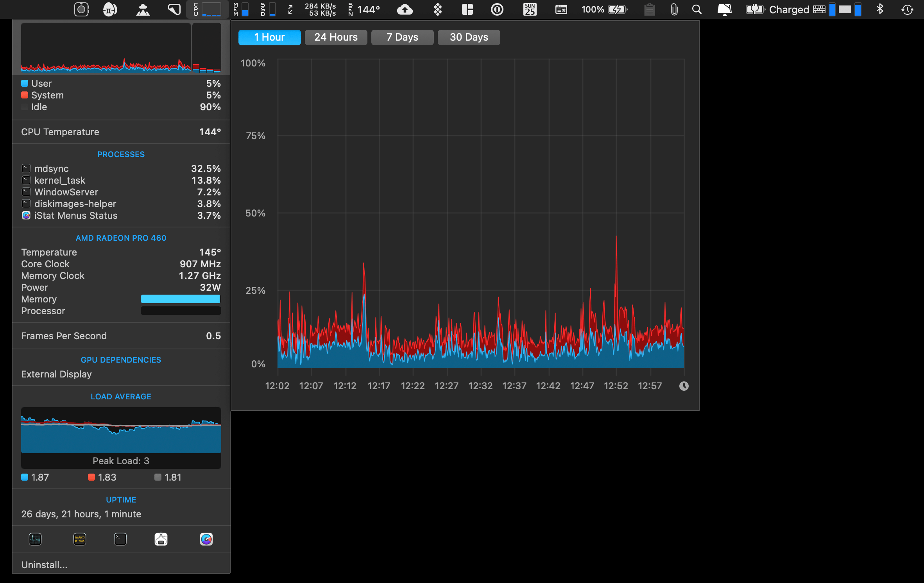Click the uptime 26 days text
The image size is (924, 583).
click(81, 514)
